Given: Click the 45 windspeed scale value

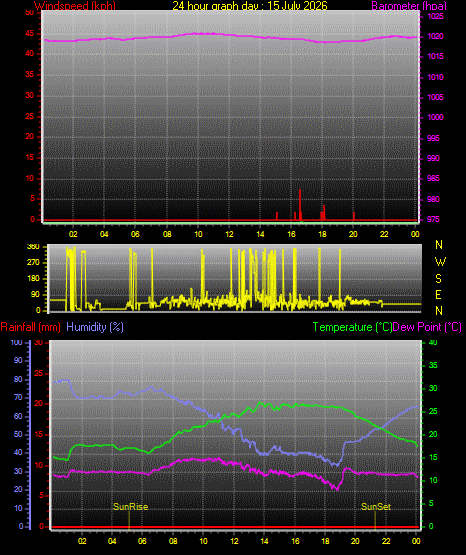Looking at the screenshot, I should point(30,34).
